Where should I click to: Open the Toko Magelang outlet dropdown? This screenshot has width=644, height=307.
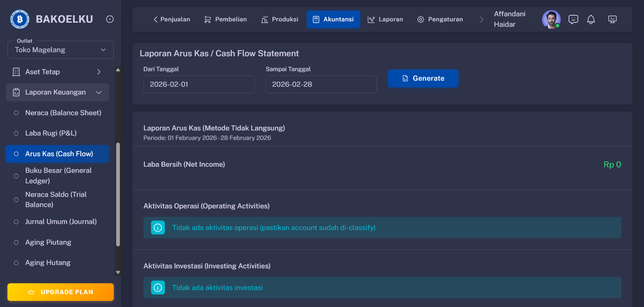[x=60, y=49]
